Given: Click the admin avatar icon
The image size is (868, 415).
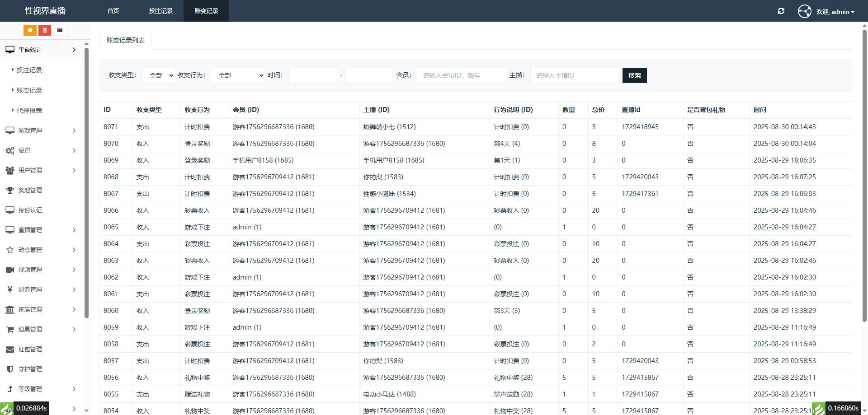Looking at the screenshot, I should tap(804, 11).
